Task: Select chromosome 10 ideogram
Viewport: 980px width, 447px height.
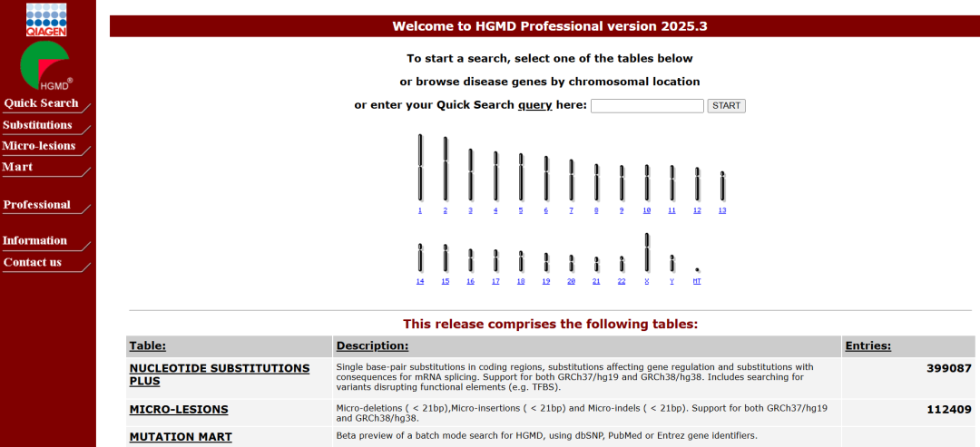Action: point(647,183)
